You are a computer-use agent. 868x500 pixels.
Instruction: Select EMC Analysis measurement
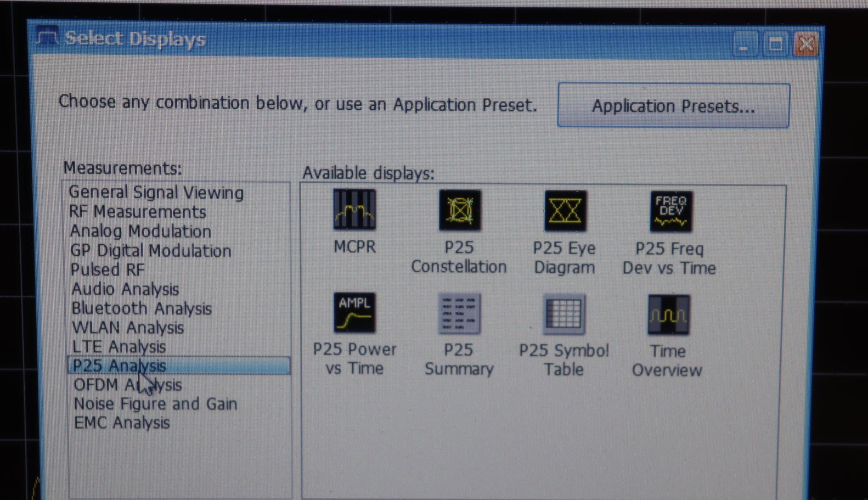tap(122, 423)
